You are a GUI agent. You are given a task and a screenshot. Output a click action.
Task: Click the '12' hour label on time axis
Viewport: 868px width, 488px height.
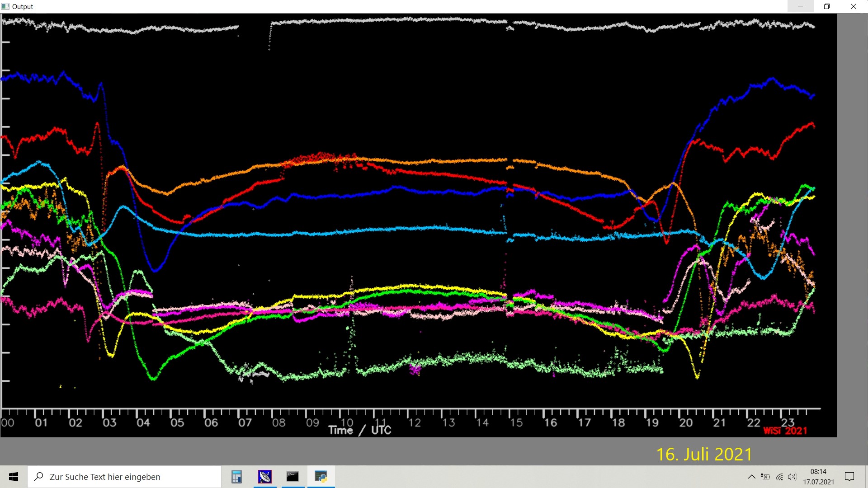click(415, 423)
